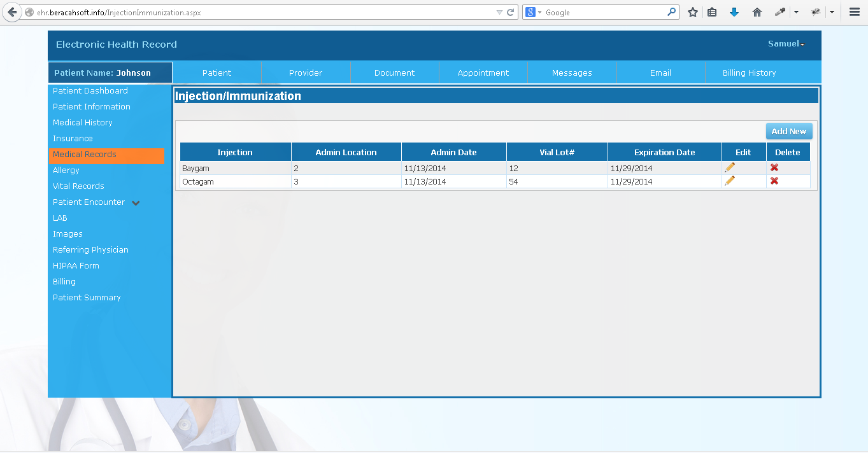Open the eyedropper extension dropdown arrow

pos(796,12)
